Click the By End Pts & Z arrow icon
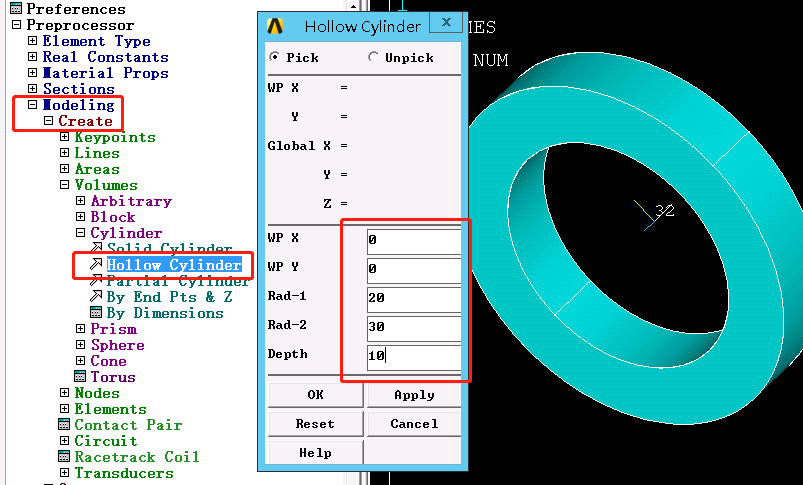 [96, 296]
